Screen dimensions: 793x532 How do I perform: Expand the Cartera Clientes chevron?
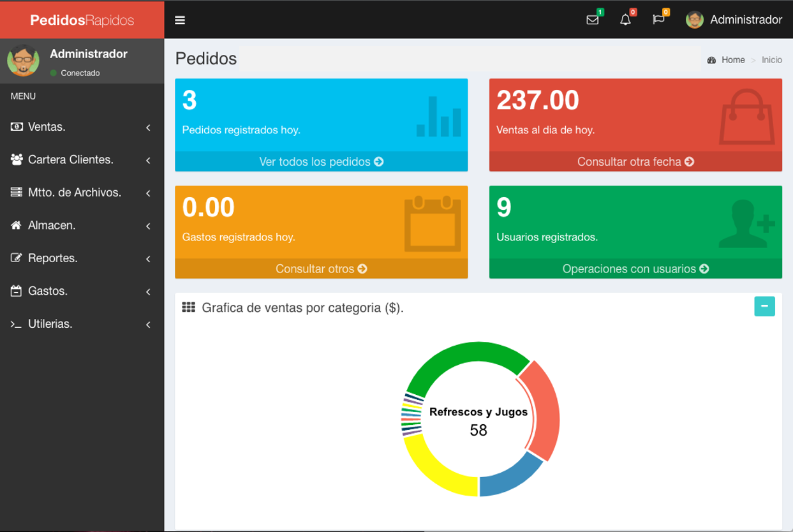coord(148,160)
